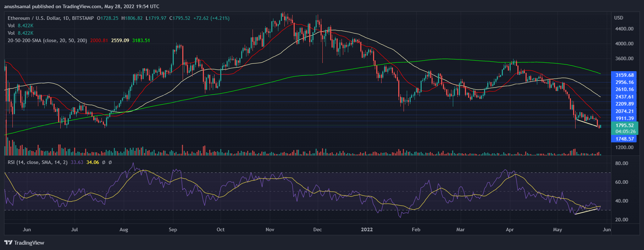
Task: Click the May time axis label
Action: [x=557, y=229]
